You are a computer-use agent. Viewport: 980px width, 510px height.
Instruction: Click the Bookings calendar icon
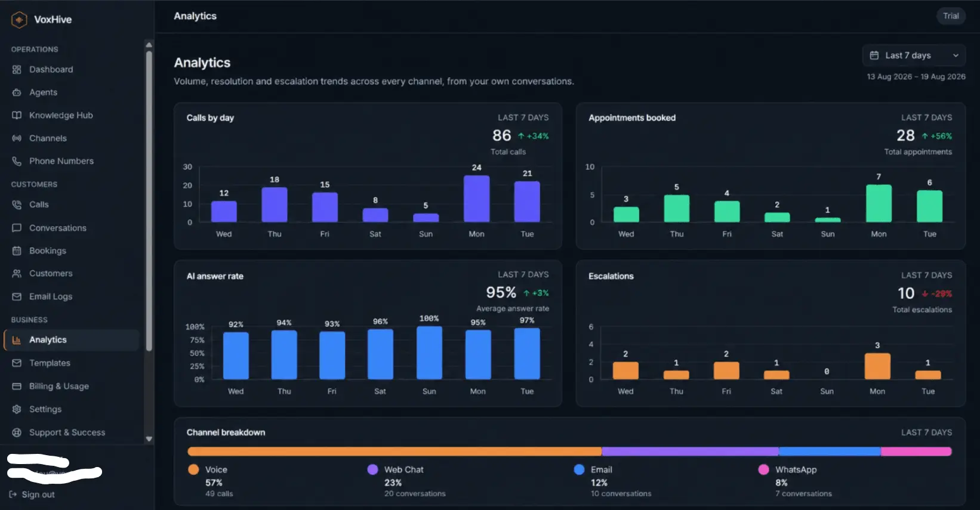(x=17, y=251)
